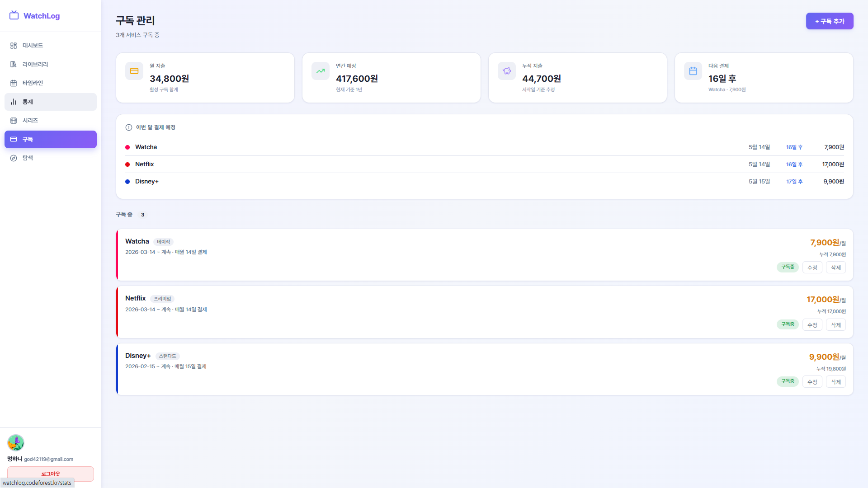Click the user profile avatar

(x=16, y=443)
